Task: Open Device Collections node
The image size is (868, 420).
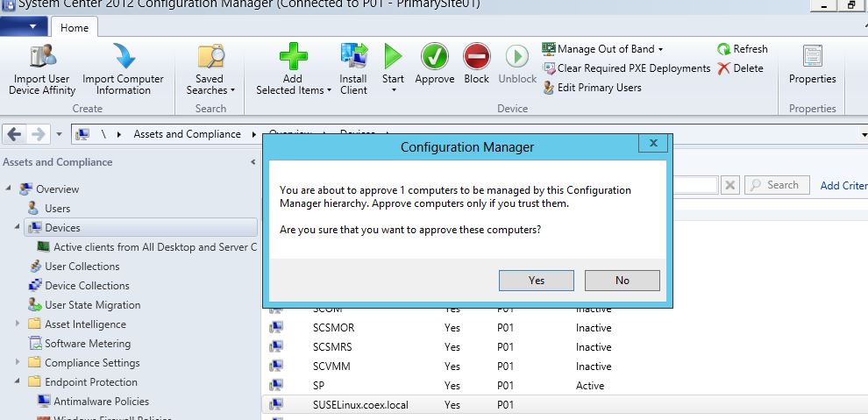Action: 87,286
